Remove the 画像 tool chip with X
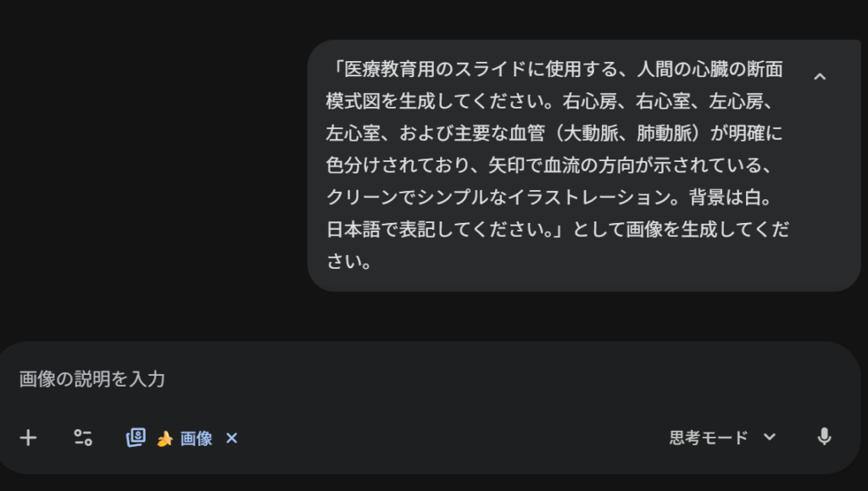This screenshot has width=868, height=491. pyautogui.click(x=232, y=438)
